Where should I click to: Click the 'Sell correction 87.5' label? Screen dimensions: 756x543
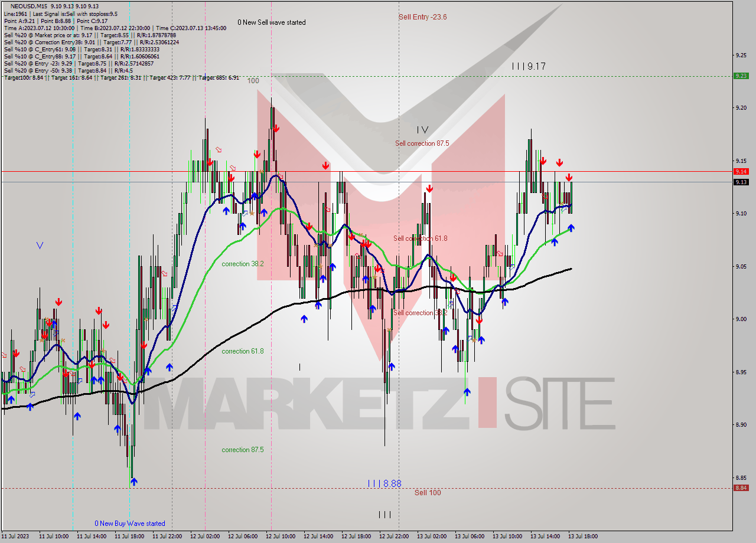click(422, 143)
